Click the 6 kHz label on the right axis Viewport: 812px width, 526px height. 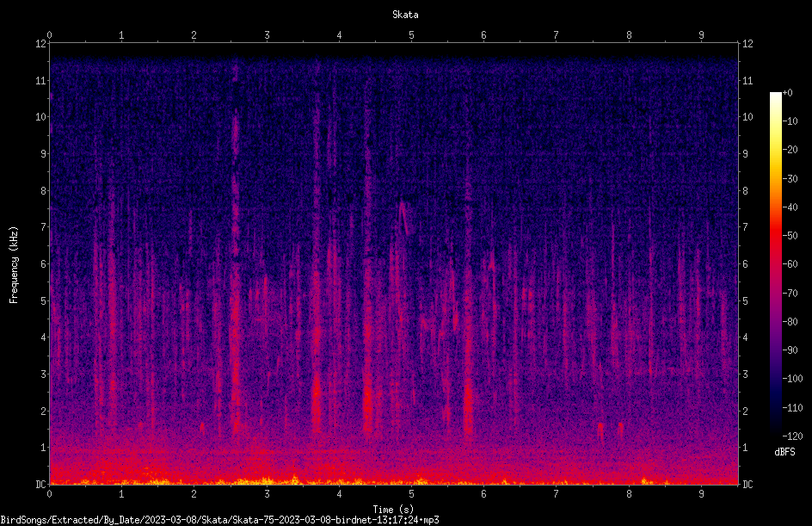(x=746, y=263)
